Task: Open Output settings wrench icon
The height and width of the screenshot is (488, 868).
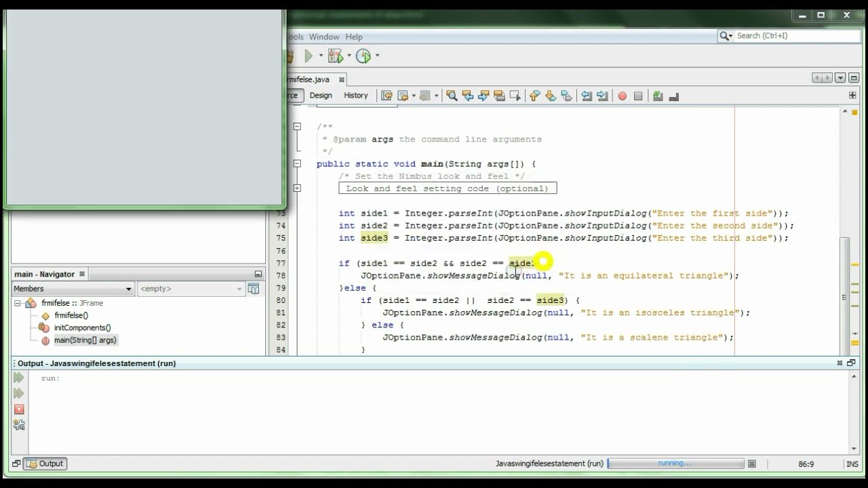Action: click(19, 425)
